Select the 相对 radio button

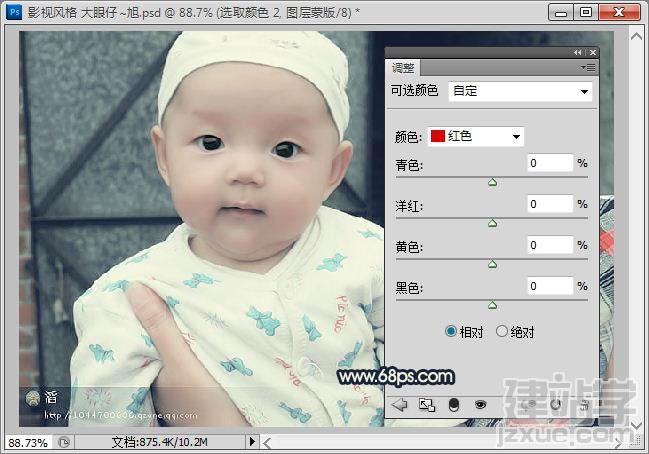click(451, 331)
